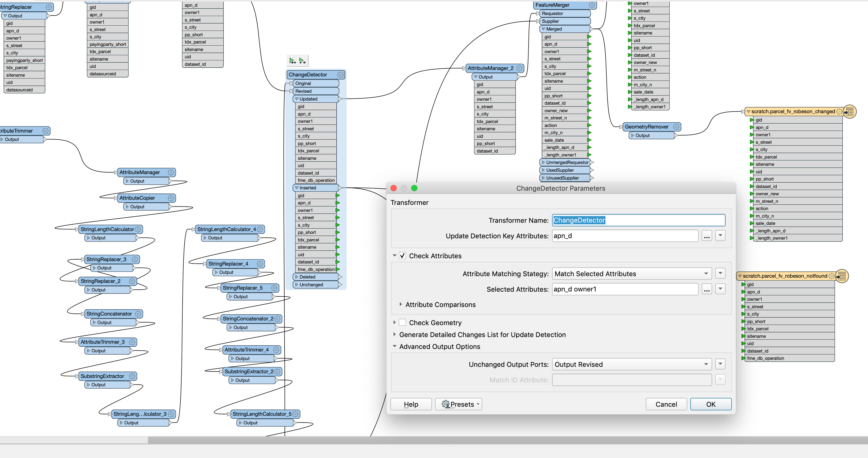Viewport: 868px width, 458px height.
Task: Open SubstringExtractor settings gear icon
Action: pos(132,376)
